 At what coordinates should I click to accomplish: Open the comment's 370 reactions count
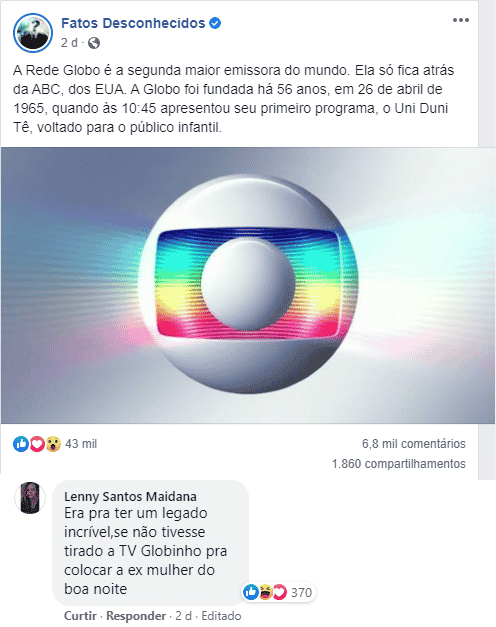(301, 592)
